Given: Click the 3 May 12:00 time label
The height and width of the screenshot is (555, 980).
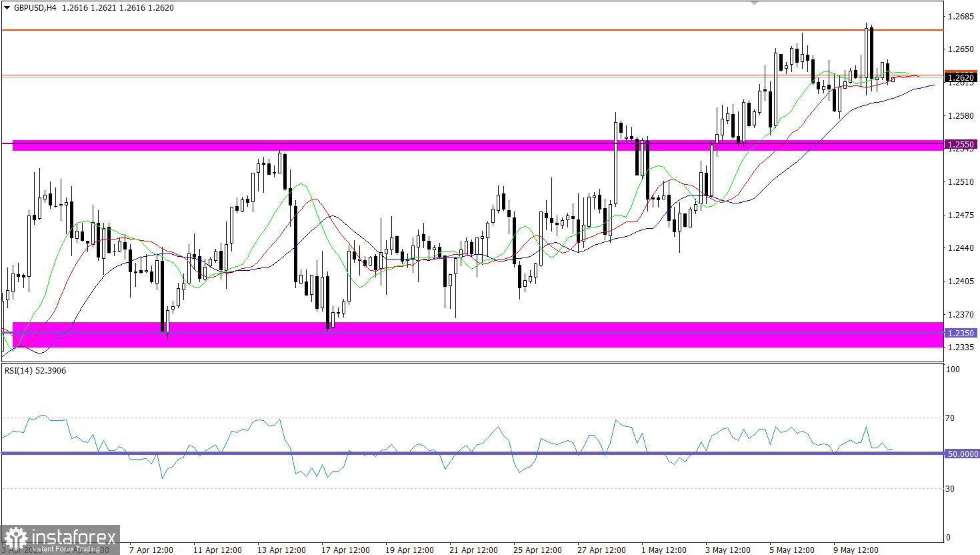Looking at the screenshot, I should [x=728, y=550].
